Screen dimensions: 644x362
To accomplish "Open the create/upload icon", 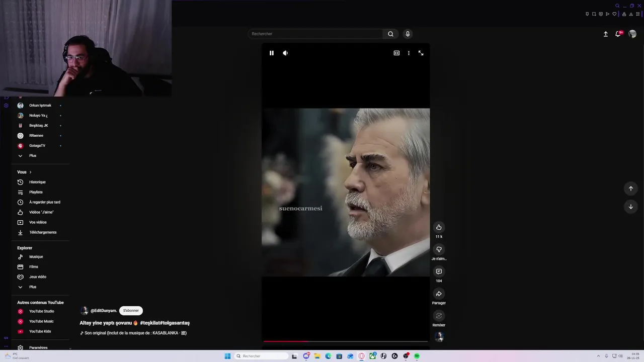I will (x=606, y=34).
